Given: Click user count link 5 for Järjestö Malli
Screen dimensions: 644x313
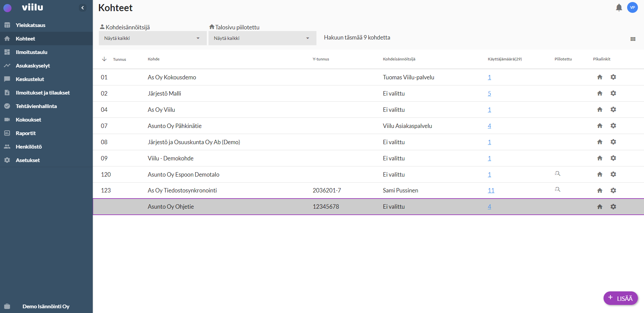Looking at the screenshot, I should (x=489, y=94).
